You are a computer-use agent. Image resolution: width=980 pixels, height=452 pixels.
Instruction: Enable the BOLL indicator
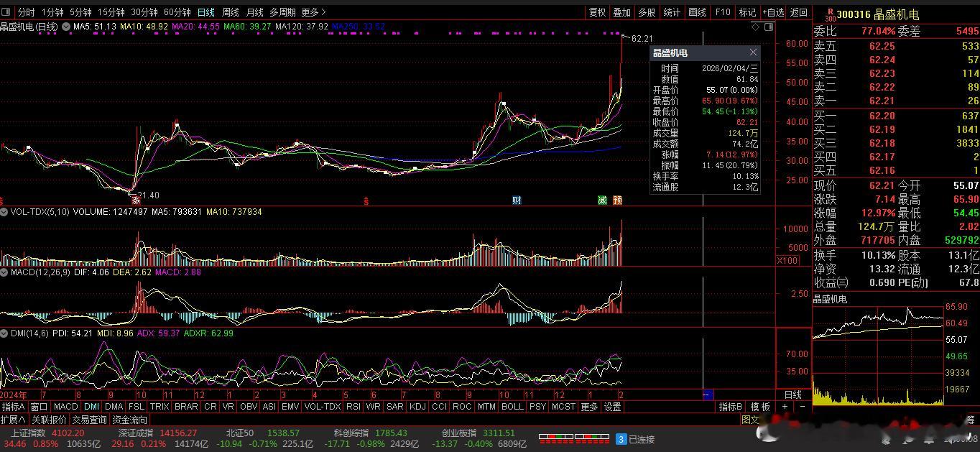tap(512, 407)
